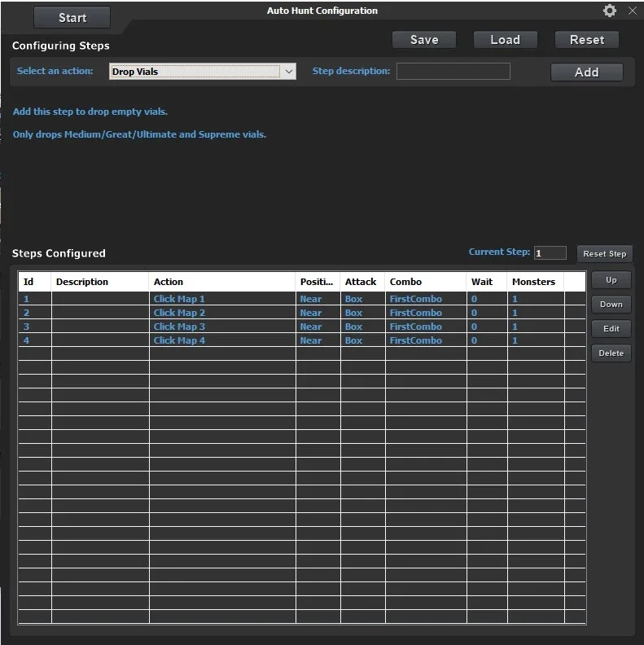Delete the selected step
The width and height of the screenshot is (644, 645).
(611, 353)
